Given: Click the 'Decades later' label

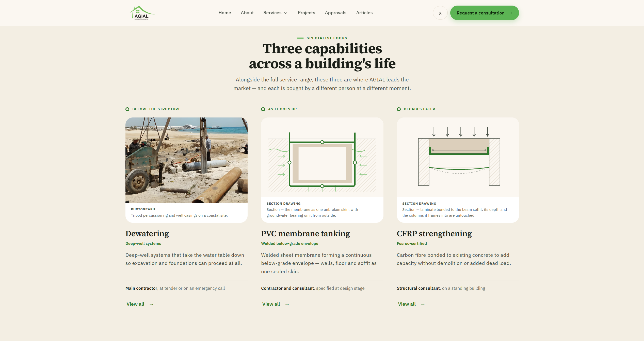Looking at the screenshot, I should (x=419, y=109).
